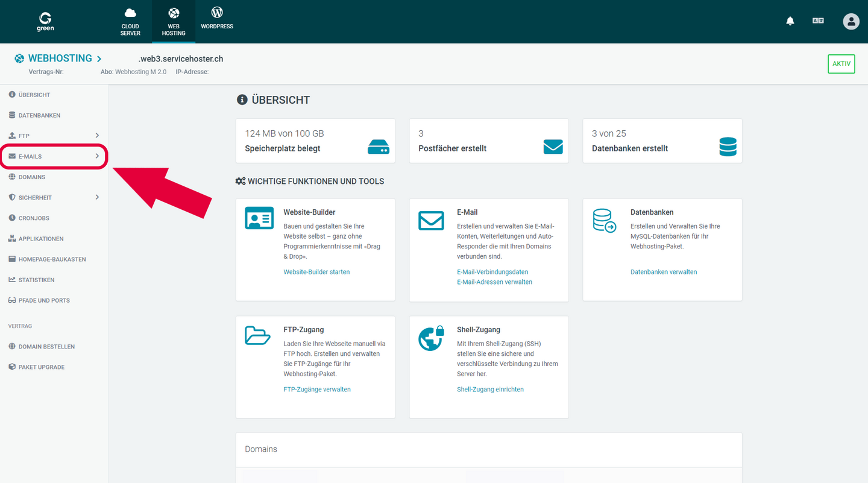Click the '124 MB von 100 GB' text
Image resolution: width=868 pixels, height=483 pixels.
click(x=285, y=133)
